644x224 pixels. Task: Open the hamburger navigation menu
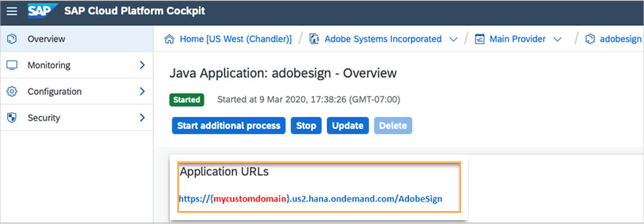12,11
